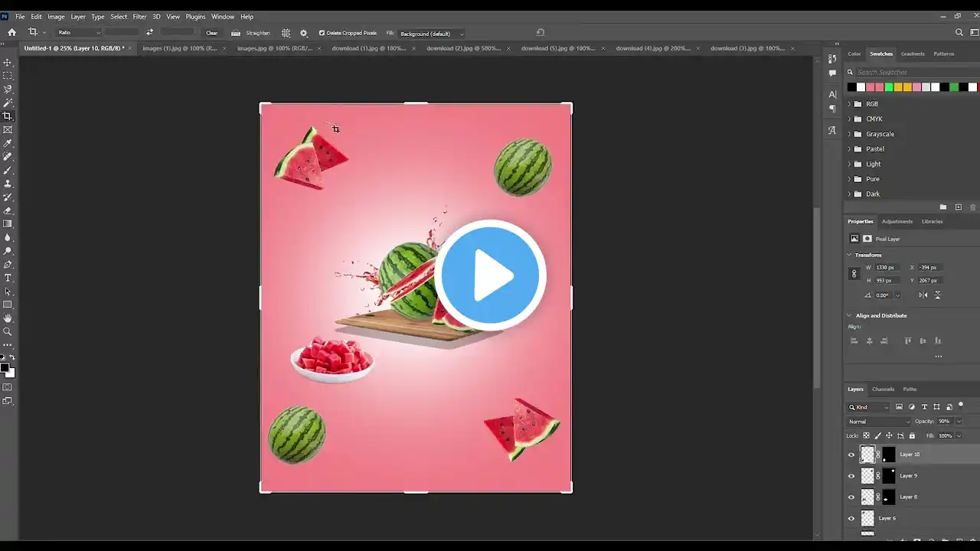Open the Normal blend mode dropdown
The height and width of the screenshot is (551, 980).
point(879,422)
